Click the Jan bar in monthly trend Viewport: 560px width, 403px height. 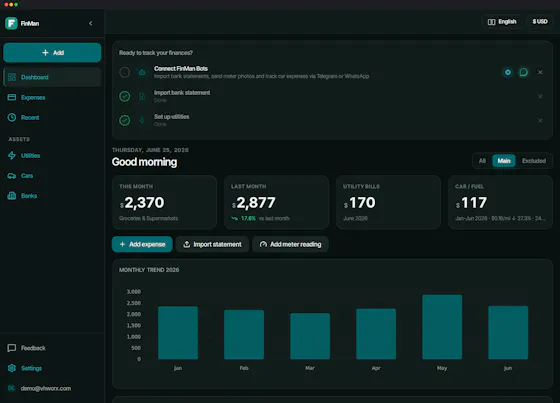click(178, 333)
